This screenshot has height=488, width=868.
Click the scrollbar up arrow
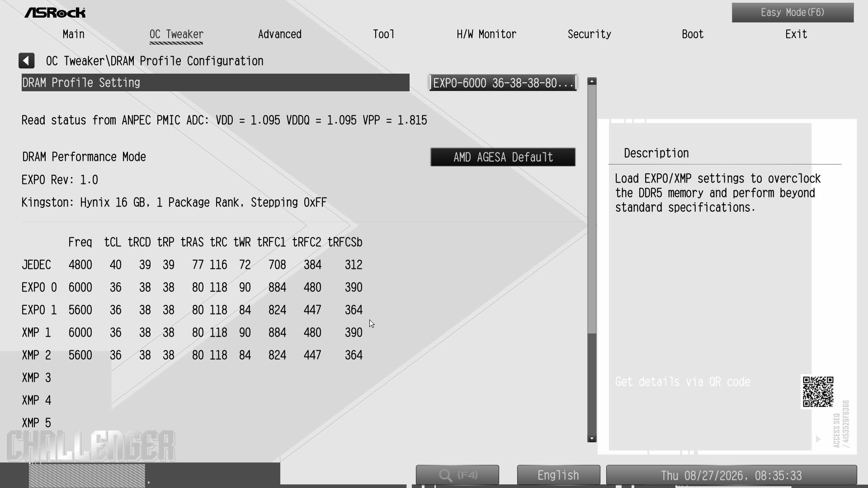[592, 81]
